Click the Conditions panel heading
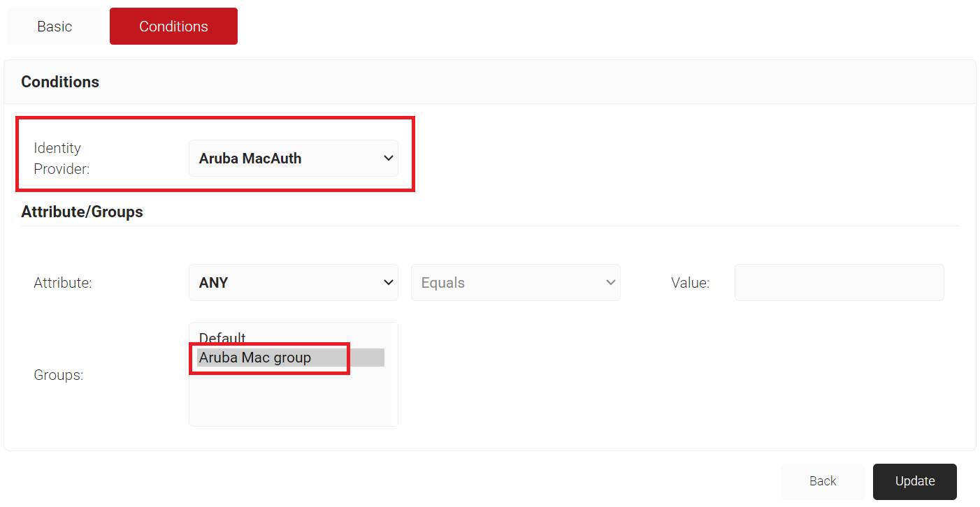980x507 pixels. pyautogui.click(x=60, y=82)
